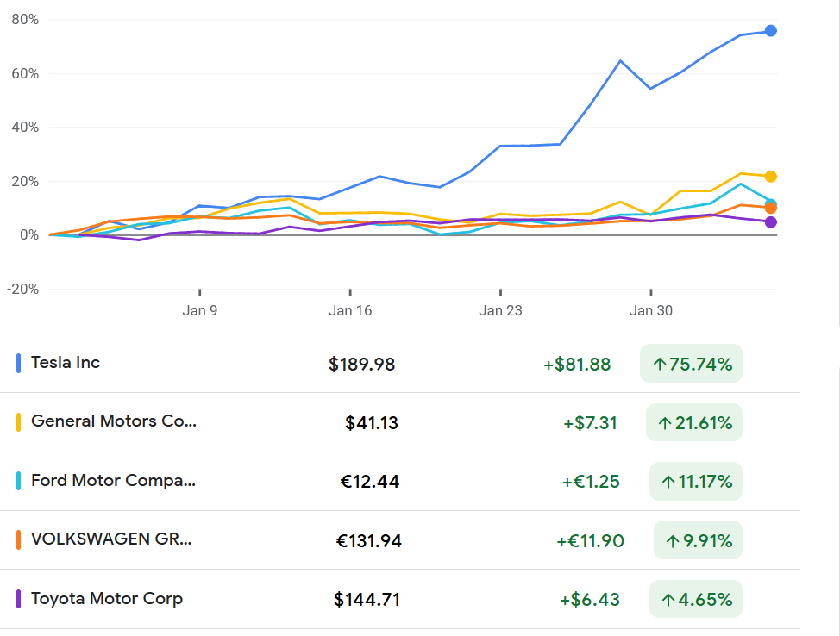Click the 11.17% change badge
The image size is (840, 636).
(x=696, y=481)
